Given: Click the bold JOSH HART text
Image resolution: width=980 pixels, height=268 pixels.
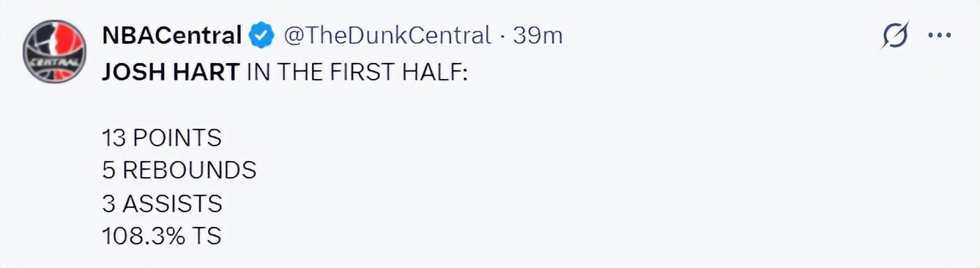Looking at the screenshot, I should [x=171, y=72].
